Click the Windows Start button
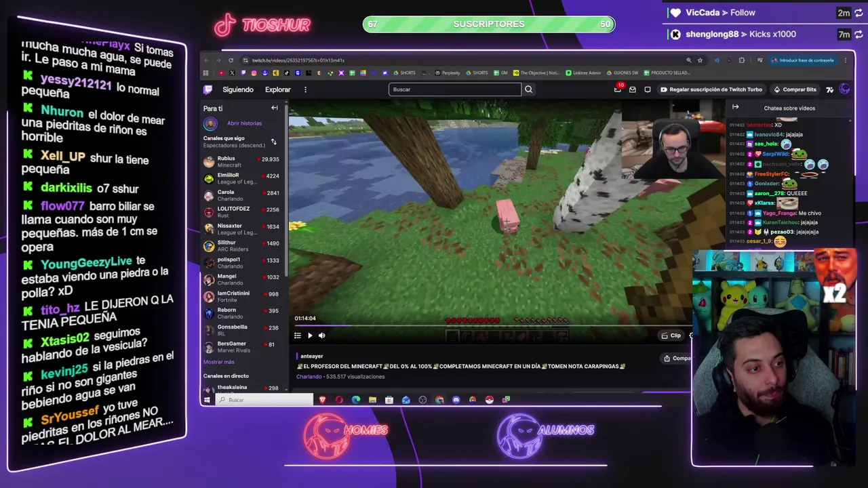This screenshot has height=488, width=868. 207,400
